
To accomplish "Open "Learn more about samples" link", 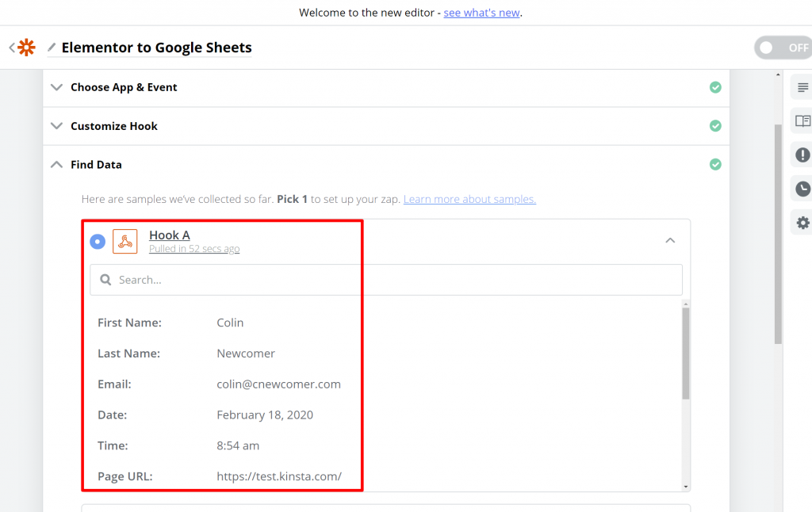I will 469,199.
